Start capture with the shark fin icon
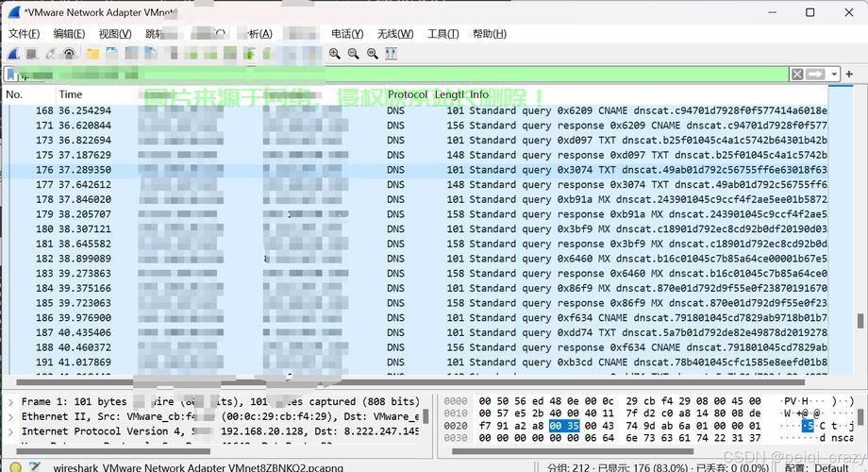The height and width of the screenshot is (472, 868). pos(13,54)
